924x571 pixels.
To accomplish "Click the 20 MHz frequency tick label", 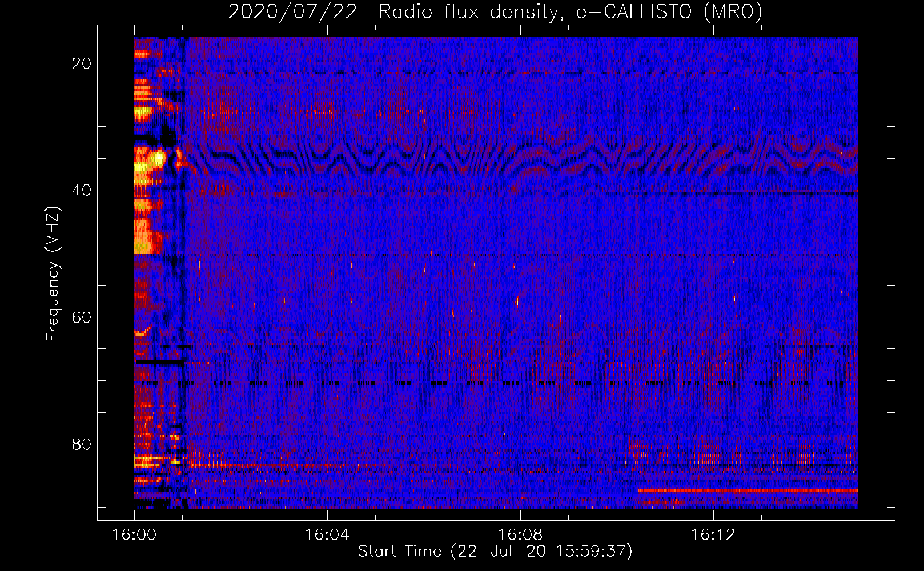I will (x=82, y=63).
